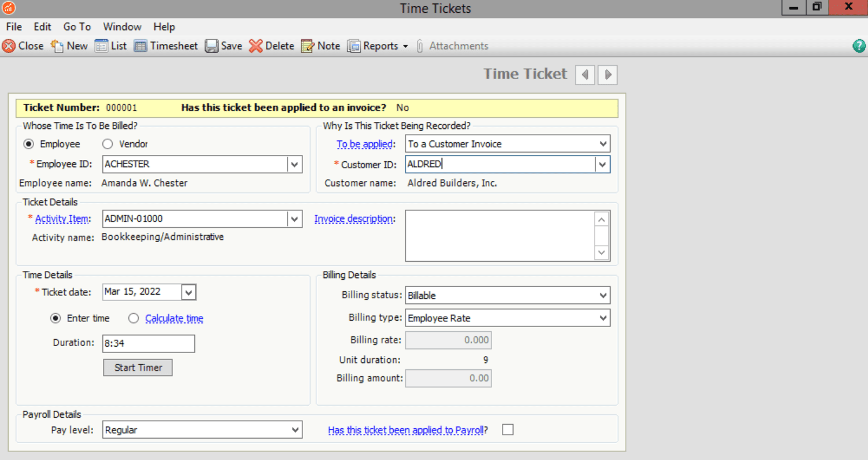The height and width of the screenshot is (460, 868).
Task: Click the Billing rate field
Action: pyautogui.click(x=448, y=340)
